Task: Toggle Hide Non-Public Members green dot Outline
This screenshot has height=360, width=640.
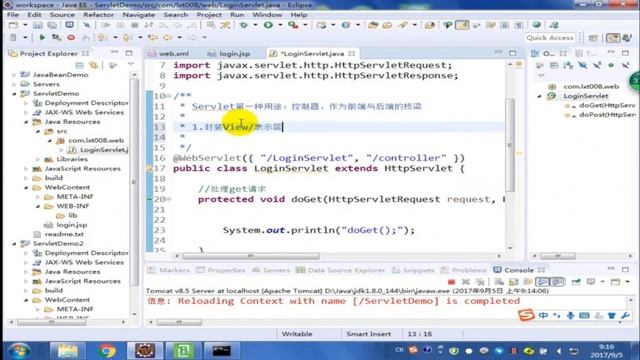Action: (611, 65)
